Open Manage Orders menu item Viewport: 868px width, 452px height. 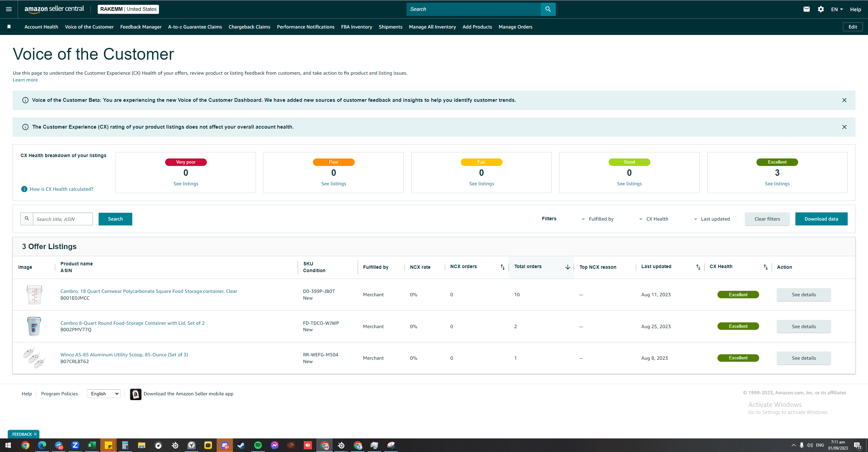click(515, 27)
